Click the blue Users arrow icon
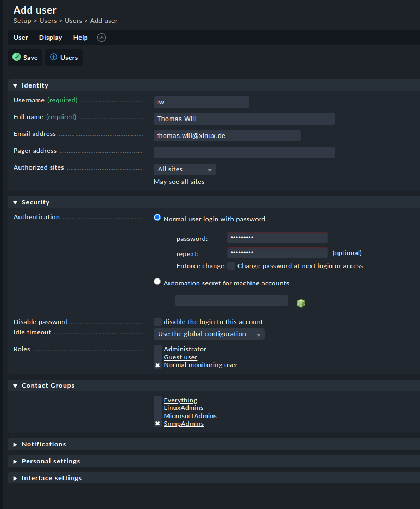 point(53,57)
